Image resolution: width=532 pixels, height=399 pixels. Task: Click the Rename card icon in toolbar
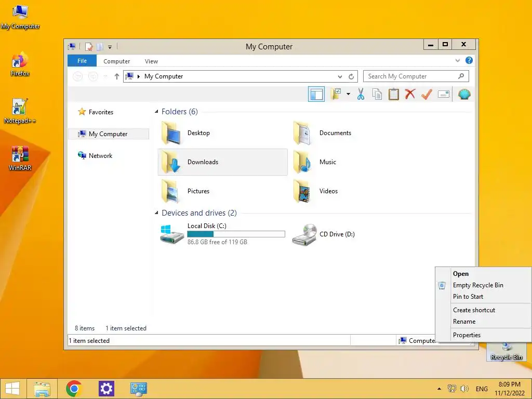point(444,94)
